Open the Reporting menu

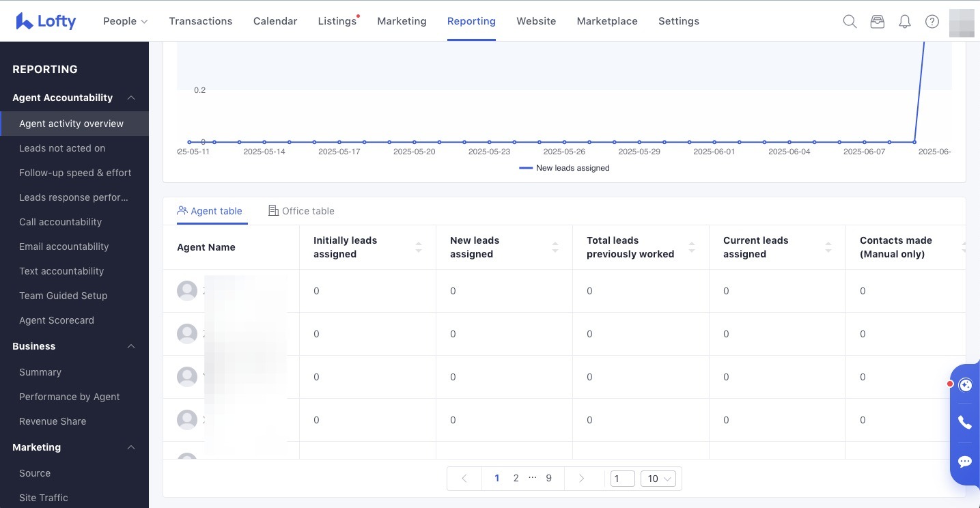coord(471,21)
